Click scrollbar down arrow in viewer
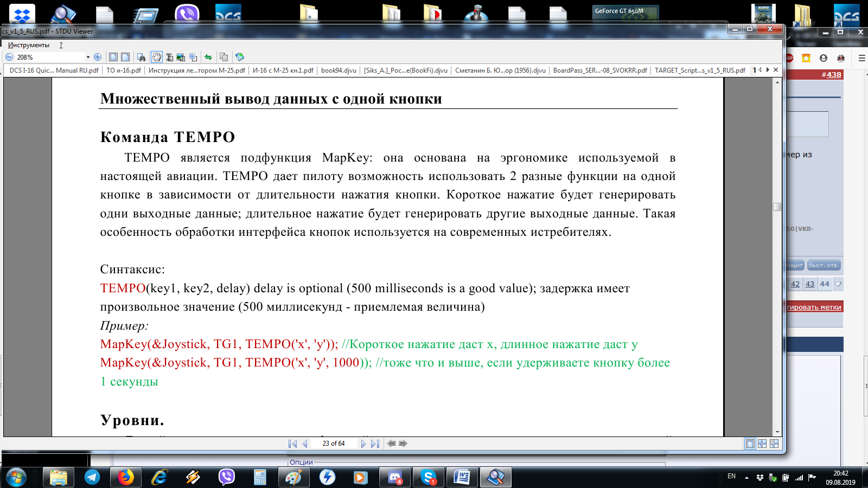The height and width of the screenshot is (488, 868). click(x=777, y=432)
